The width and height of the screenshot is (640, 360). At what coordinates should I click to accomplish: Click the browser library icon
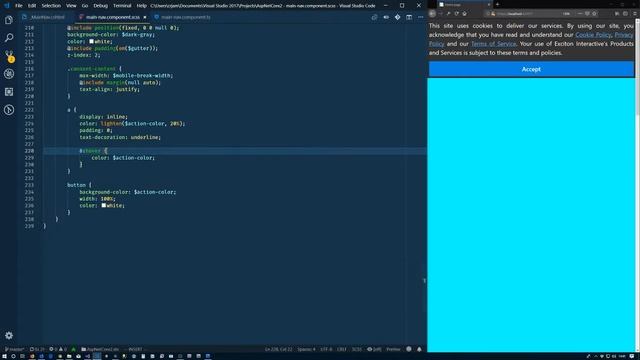coord(617,13)
